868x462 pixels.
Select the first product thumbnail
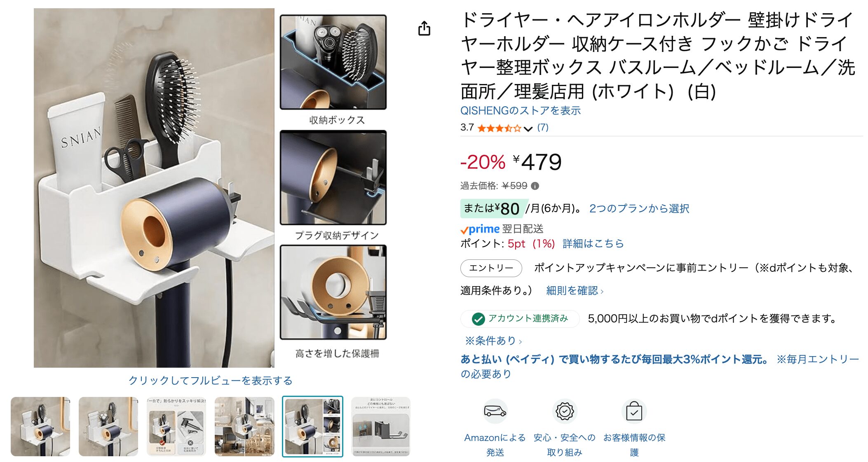[40, 427]
